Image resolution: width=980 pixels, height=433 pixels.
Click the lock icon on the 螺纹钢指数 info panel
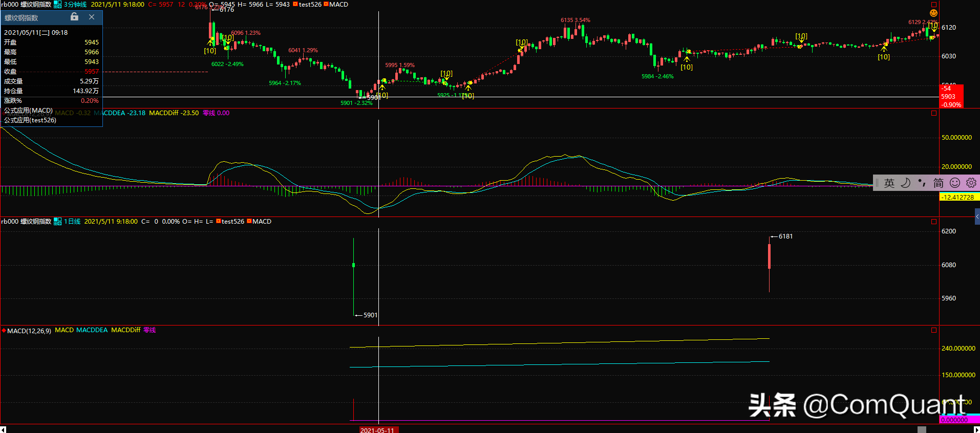(74, 17)
